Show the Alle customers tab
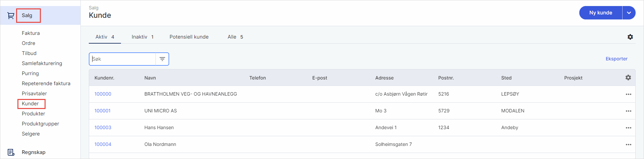The image size is (644, 159). coord(235,37)
